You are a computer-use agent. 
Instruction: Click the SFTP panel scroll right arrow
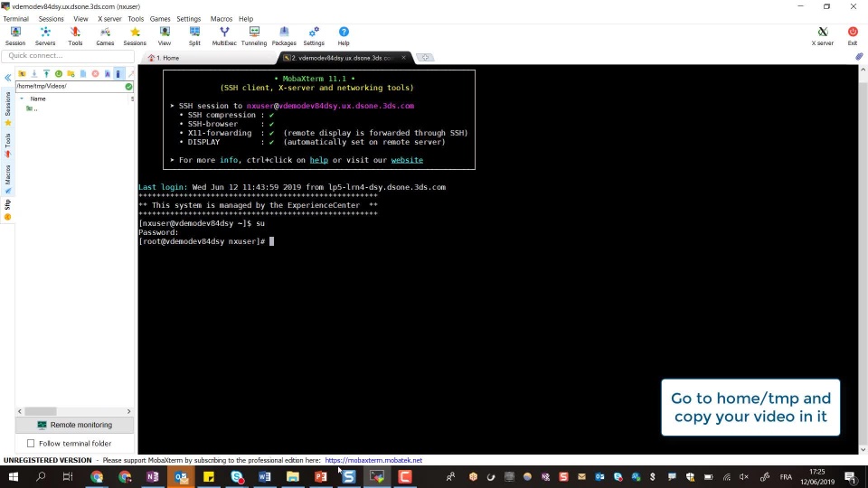[x=129, y=412]
